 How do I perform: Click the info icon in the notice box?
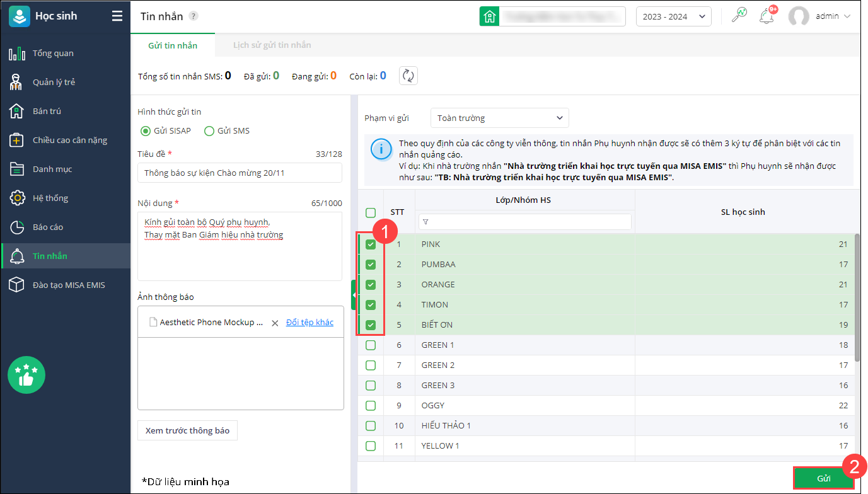381,149
